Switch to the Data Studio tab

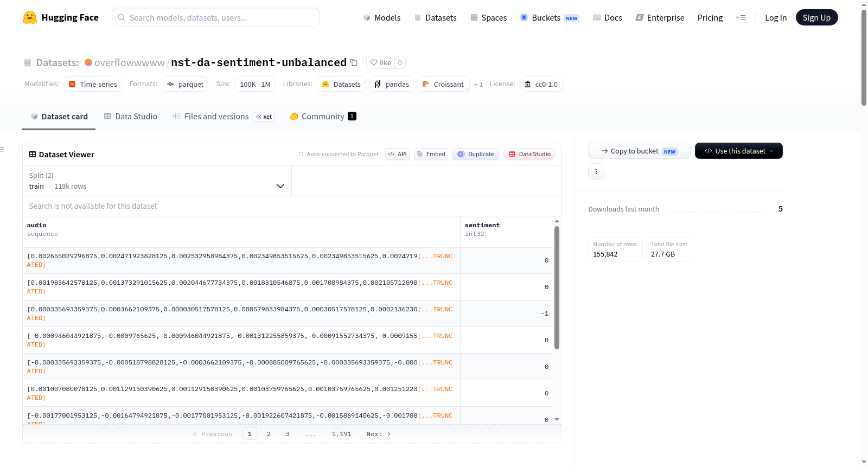pyautogui.click(x=131, y=116)
